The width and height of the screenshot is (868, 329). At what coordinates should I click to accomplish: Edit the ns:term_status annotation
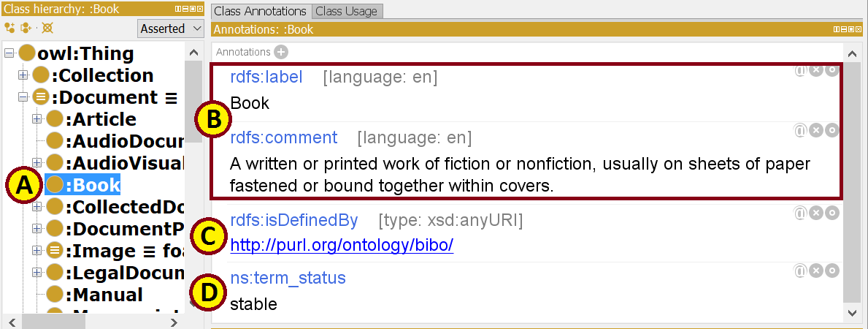pyautogui.click(x=831, y=271)
